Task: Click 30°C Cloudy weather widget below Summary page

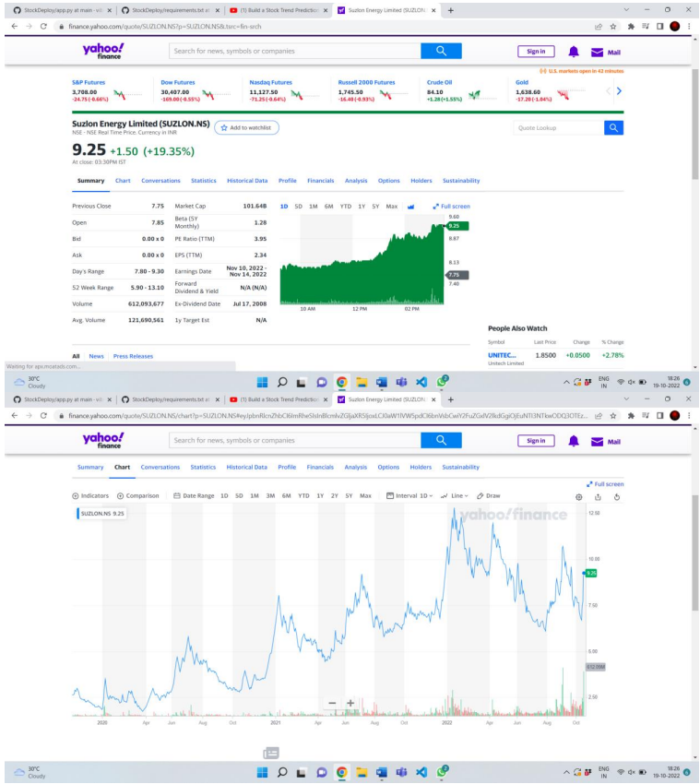Action: pos(30,383)
